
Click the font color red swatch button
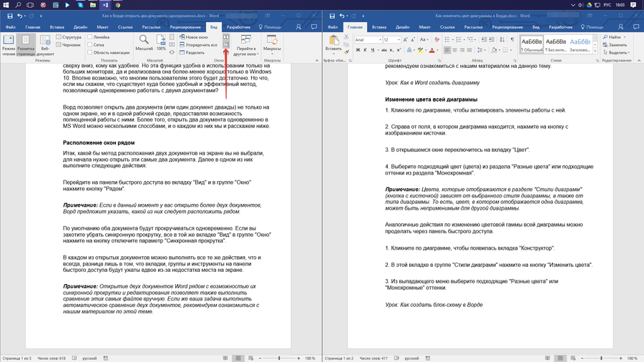tap(431, 50)
